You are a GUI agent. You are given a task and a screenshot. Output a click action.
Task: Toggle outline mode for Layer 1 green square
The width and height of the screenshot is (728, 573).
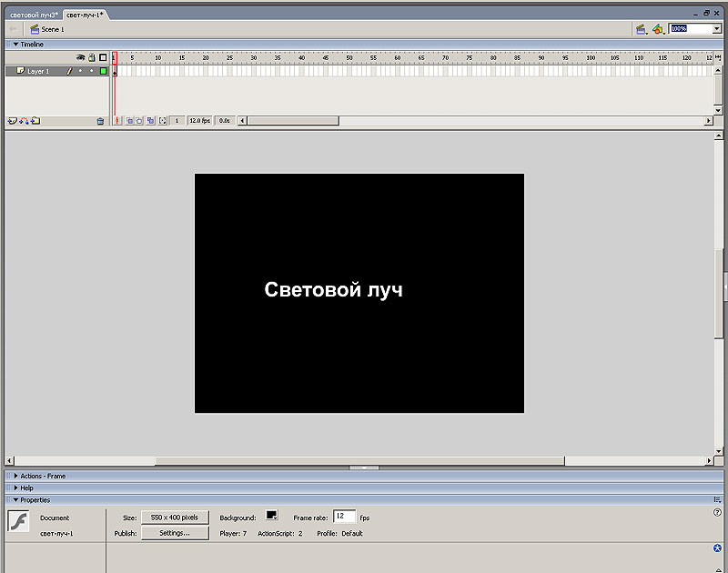point(104,71)
